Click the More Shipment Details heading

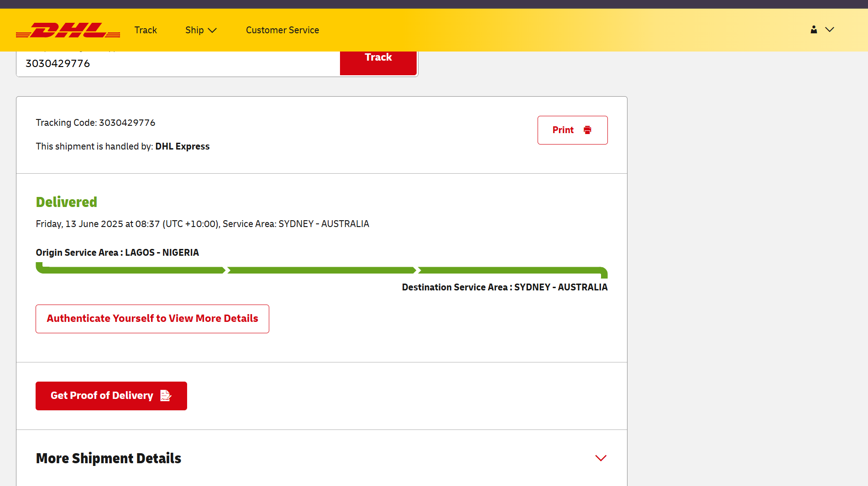pyautogui.click(x=109, y=458)
